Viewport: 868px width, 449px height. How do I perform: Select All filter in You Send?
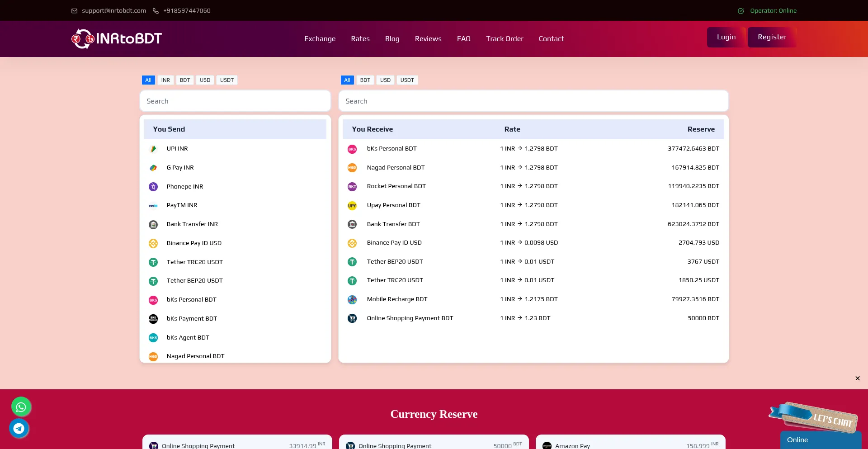tap(148, 80)
